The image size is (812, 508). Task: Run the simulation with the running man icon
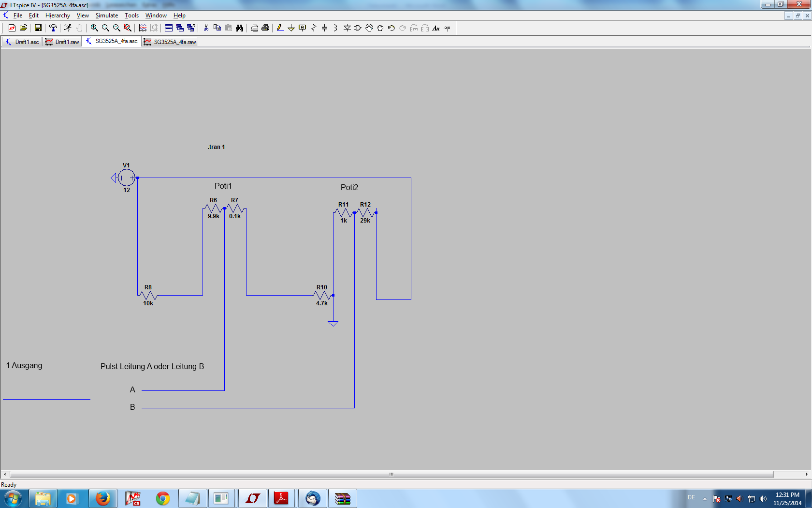click(68, 28)
